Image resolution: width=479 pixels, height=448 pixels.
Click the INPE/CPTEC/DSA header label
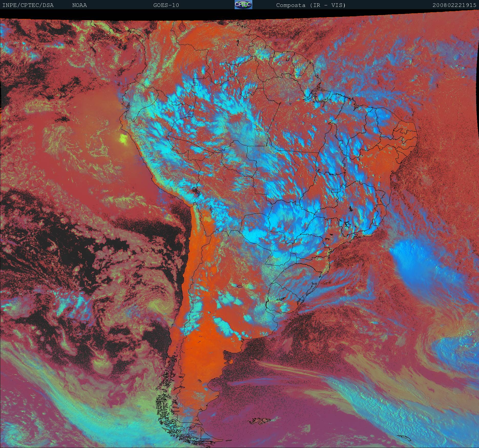coord(28,5)
